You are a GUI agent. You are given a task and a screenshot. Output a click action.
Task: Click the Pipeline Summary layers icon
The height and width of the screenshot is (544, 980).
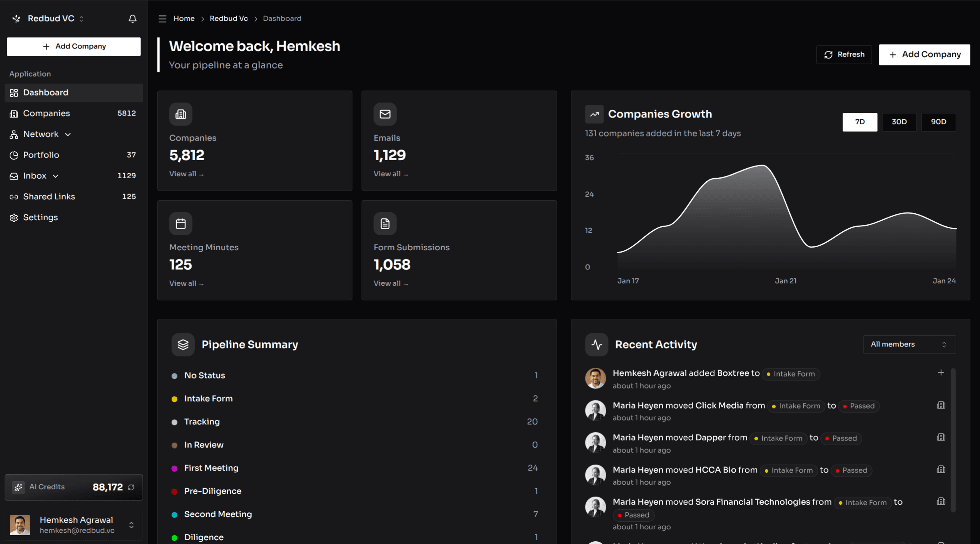183,344
